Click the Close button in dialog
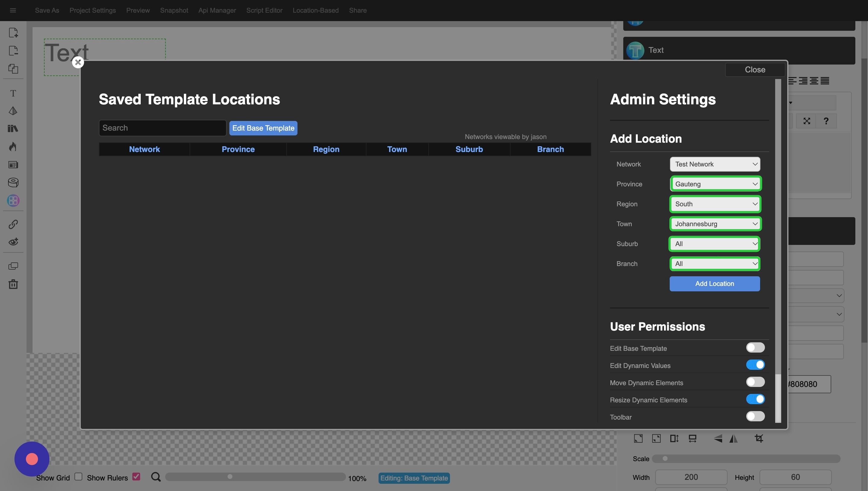The image size is (868, 491). [x=755, y=69]
